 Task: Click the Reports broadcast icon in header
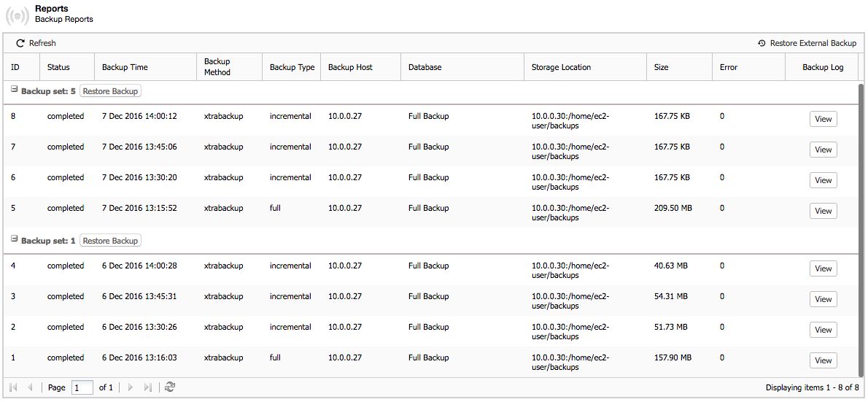18,15
